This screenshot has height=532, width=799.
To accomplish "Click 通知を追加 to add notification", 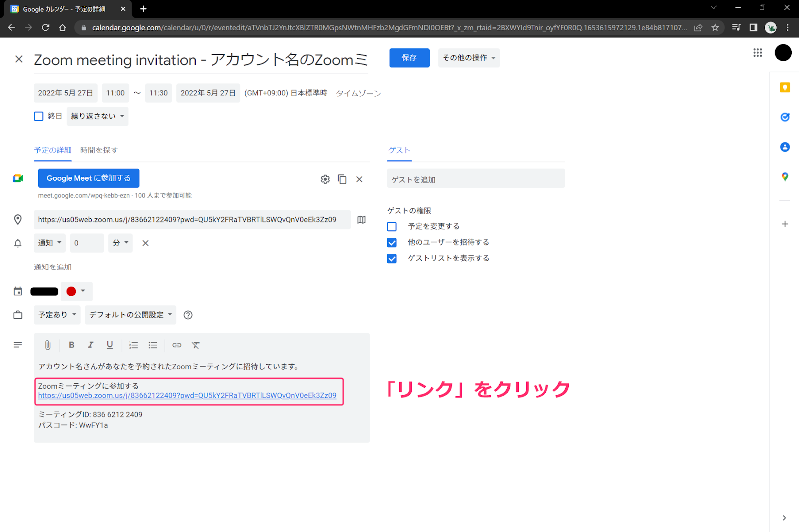I will click(53, 267).
